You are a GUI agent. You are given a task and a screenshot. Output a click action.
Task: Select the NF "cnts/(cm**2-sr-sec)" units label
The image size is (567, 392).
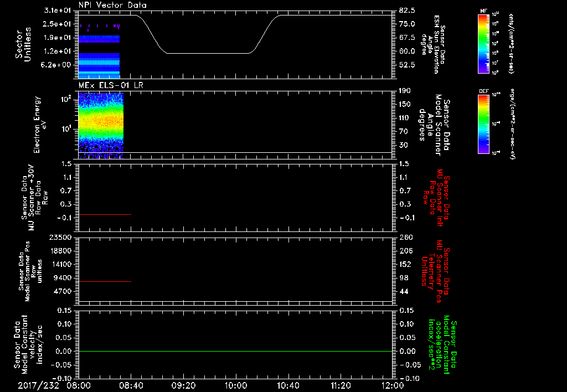coord(511,44)
